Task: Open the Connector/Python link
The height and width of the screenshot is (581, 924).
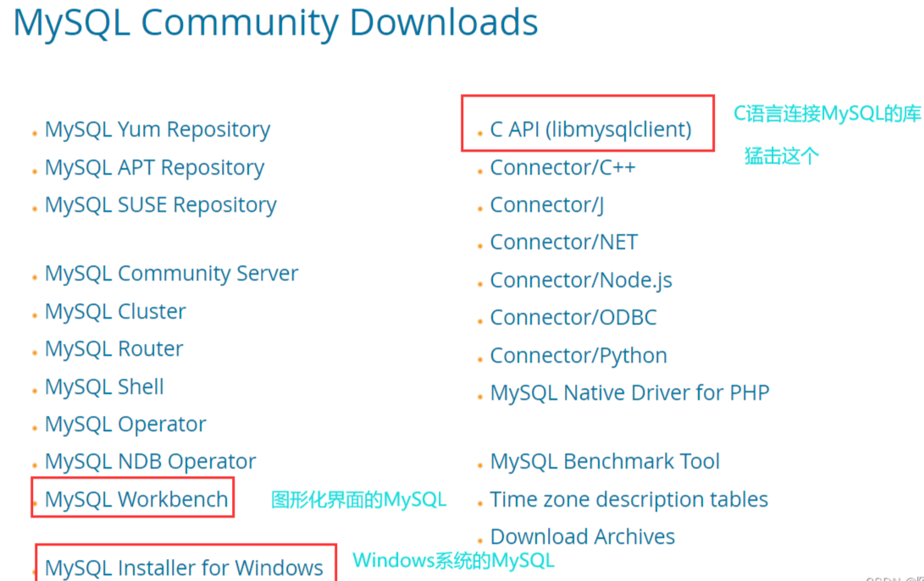Action: coord(578,356)
